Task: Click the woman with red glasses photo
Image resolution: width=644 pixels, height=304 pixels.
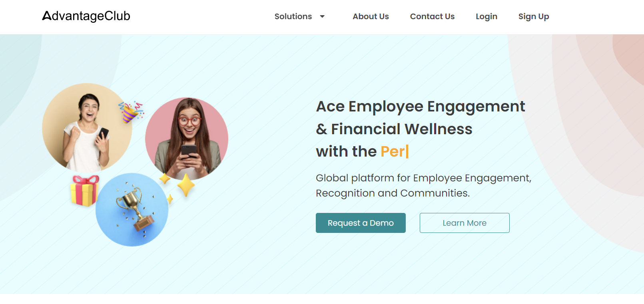Action: pyautogui.click(x=187, y=138)
